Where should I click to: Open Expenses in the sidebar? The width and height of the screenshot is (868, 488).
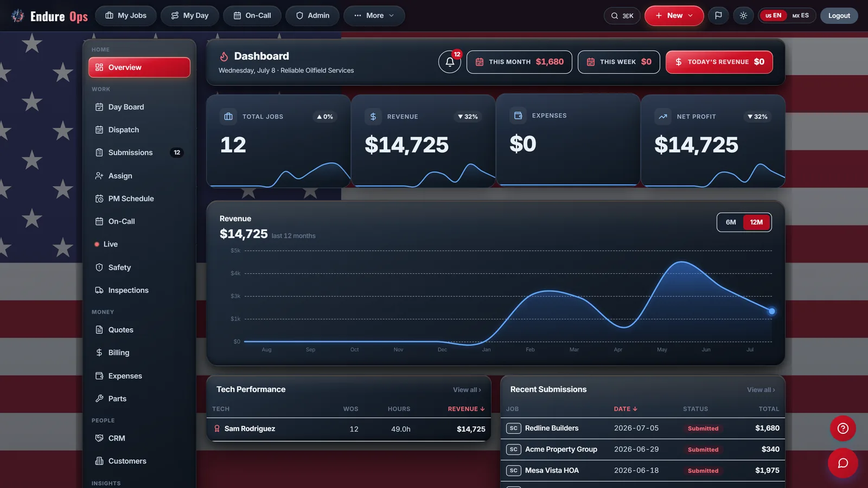pyautogui.click(x=139, y=376)
